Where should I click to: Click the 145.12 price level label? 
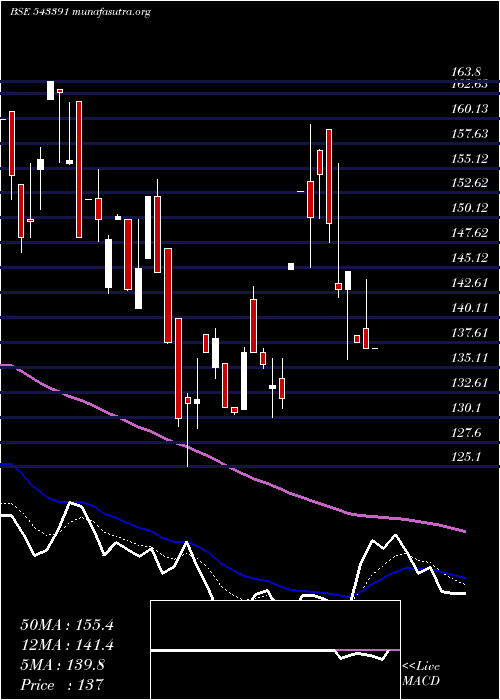(x=470, y=258)
